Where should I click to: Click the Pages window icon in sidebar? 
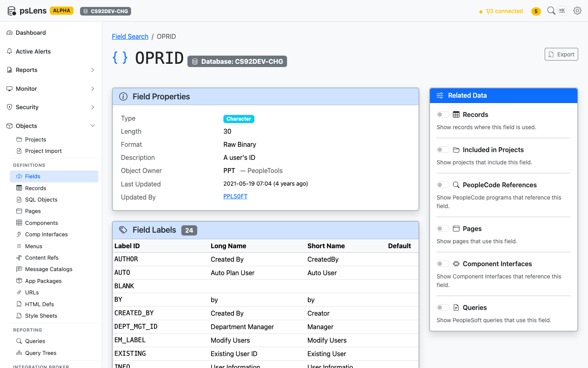19,211
